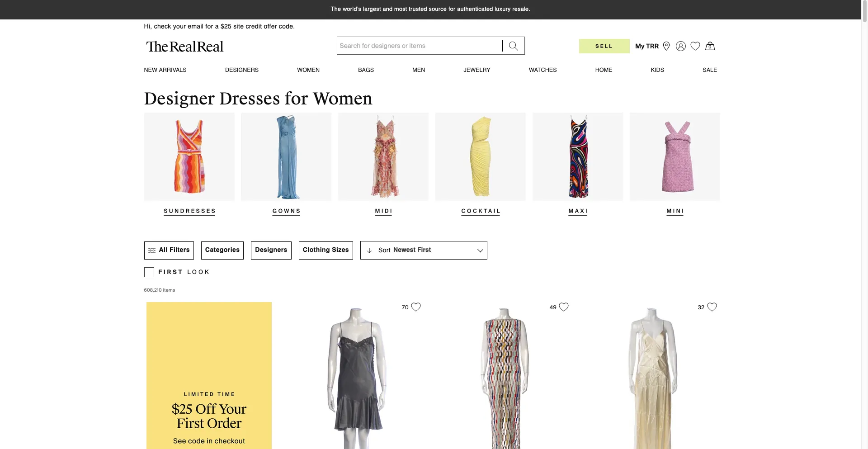Image resolution: width=868 pixels, height=449 pixels.
Task: Browse the Sundresses link
Action: [x=189, y=211]
